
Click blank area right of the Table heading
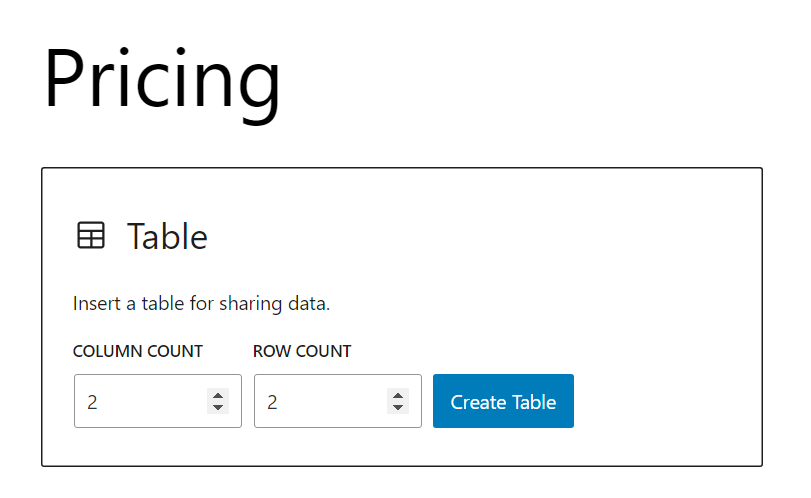[480, 237]
